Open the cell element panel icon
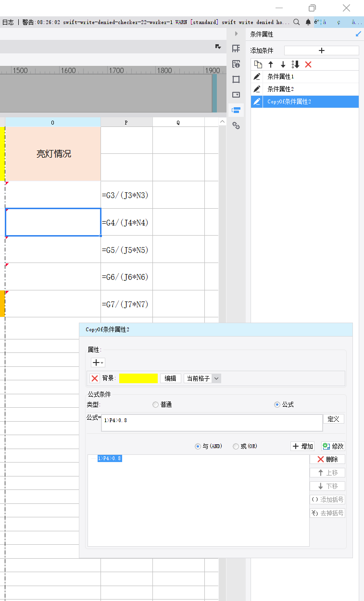The width and height of the screenshot is (364, 601). [x=236, y=49]
